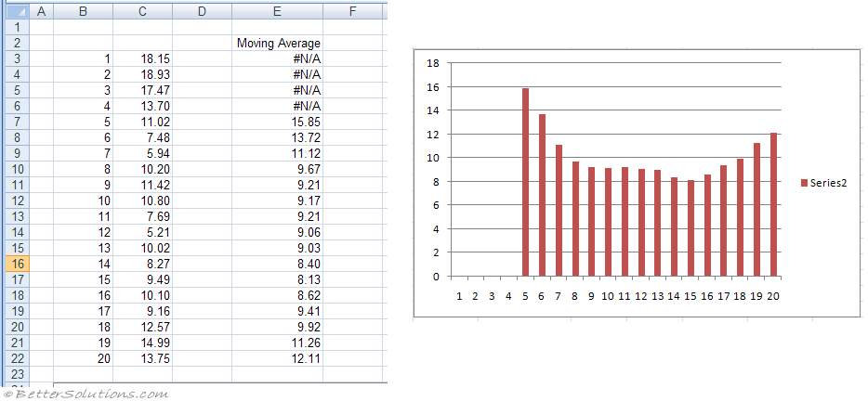The height and width of the screenshot is (401, 868).
Task: Click cell containing 5.94
Action: pos(143,153)
